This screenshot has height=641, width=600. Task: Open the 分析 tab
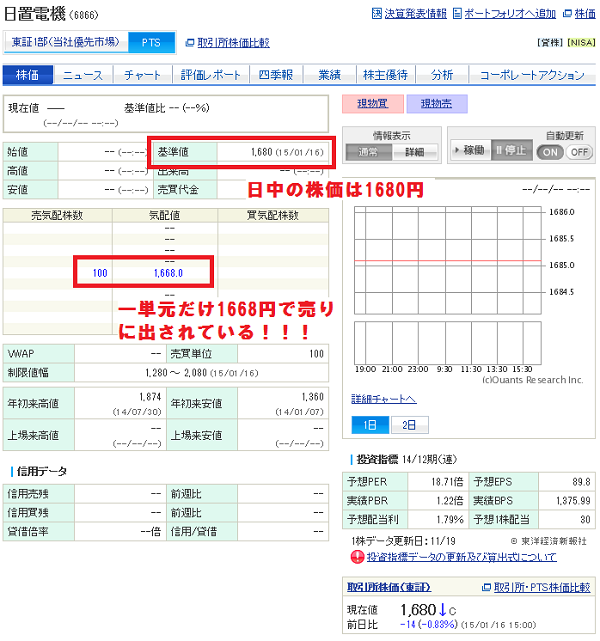pyautogui.click(x=442, y=75)
